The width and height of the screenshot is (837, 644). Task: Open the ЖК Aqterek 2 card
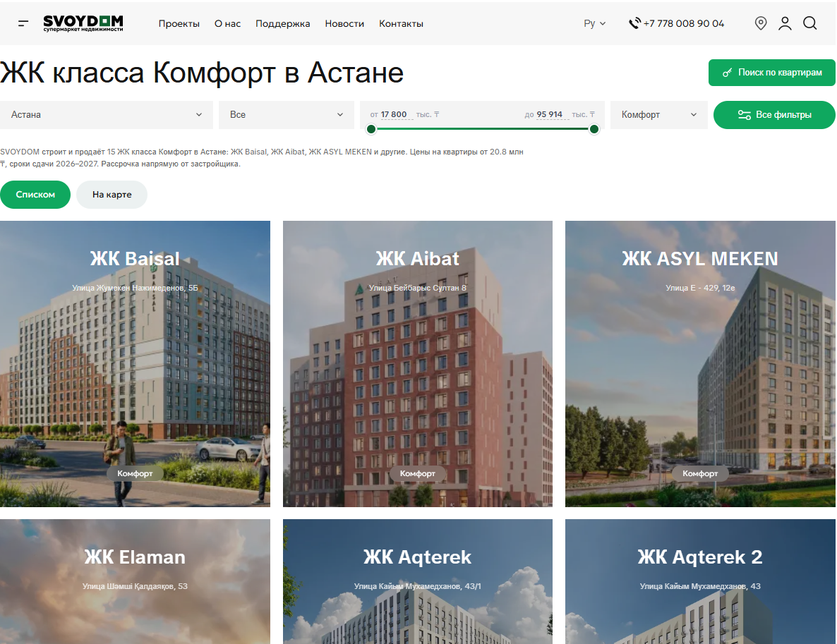click(x=700, y=581)
